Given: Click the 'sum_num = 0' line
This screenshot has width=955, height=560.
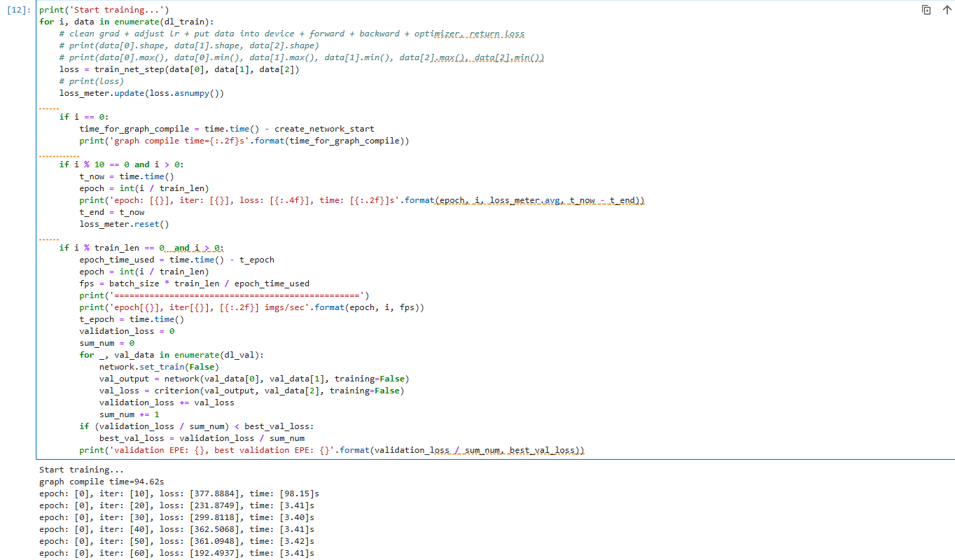Looking at the screenshot, I should tap(106, 343).
